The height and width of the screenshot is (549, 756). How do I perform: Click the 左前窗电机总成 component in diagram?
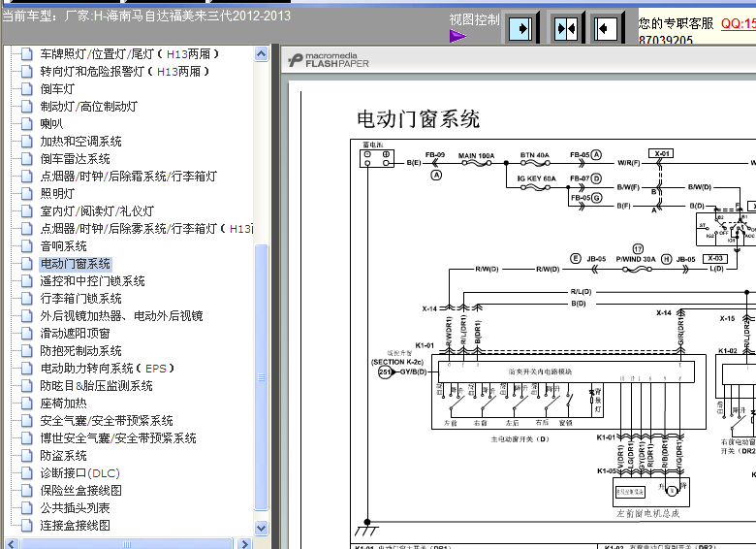tap(651, 492)
